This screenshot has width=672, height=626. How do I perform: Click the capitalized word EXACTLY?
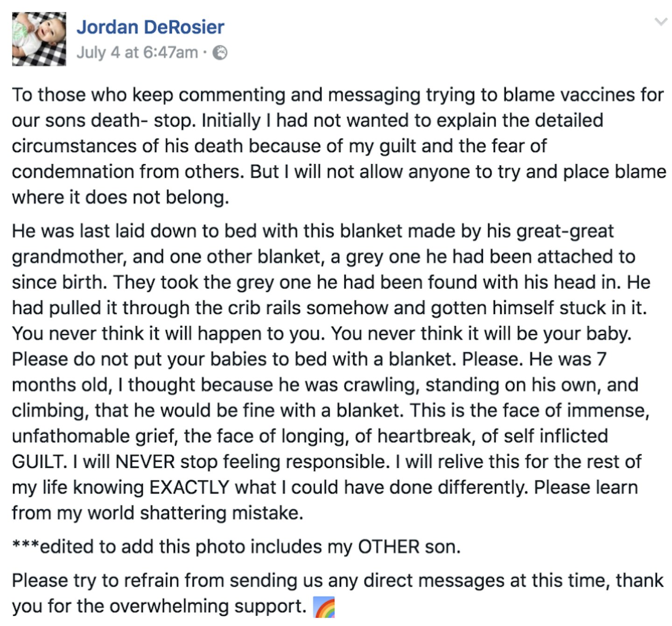[189, 487]
